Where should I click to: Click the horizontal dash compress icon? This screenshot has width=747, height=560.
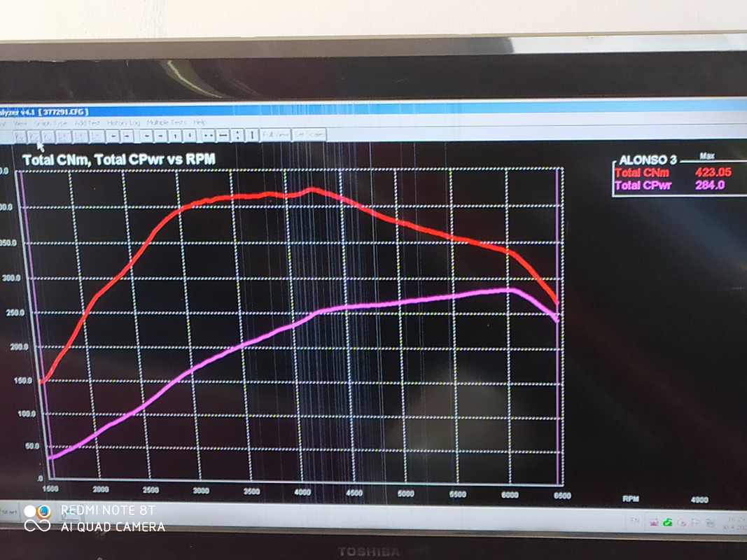pyautogui.click(x=223, y=136)
